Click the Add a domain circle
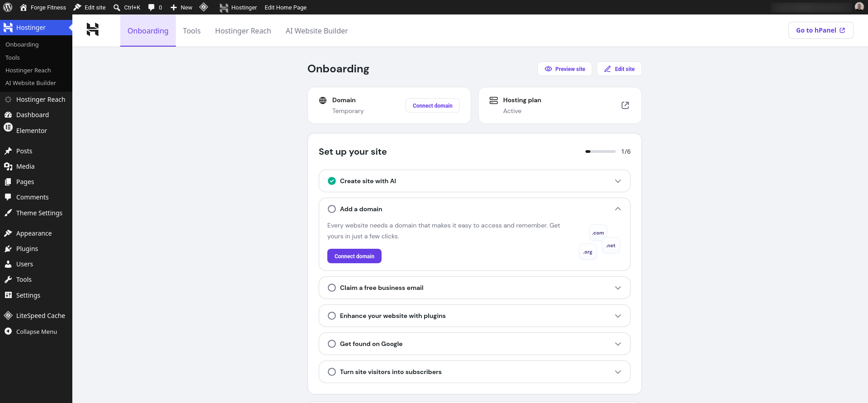The height and width of the screenshot is (403, 868). 332,209
